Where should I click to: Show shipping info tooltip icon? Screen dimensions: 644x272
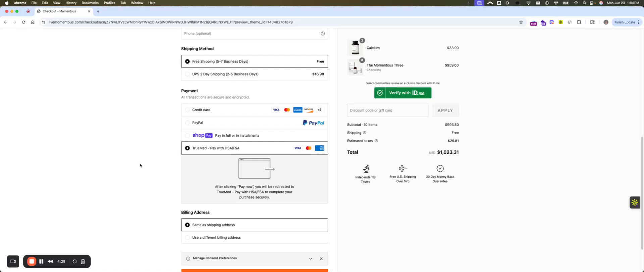point(365,133)
